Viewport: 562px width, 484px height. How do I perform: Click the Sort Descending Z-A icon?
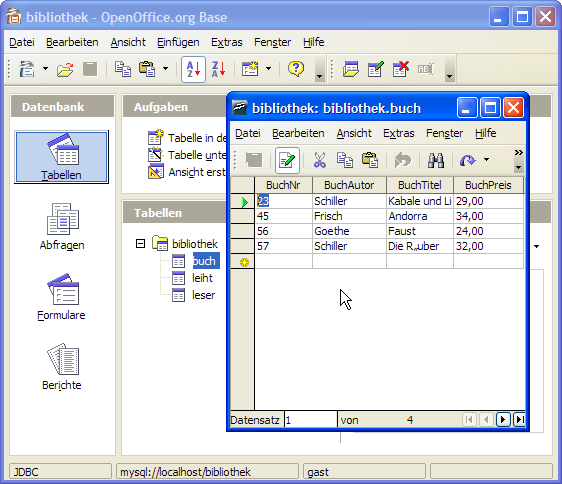tap(218, 69)
